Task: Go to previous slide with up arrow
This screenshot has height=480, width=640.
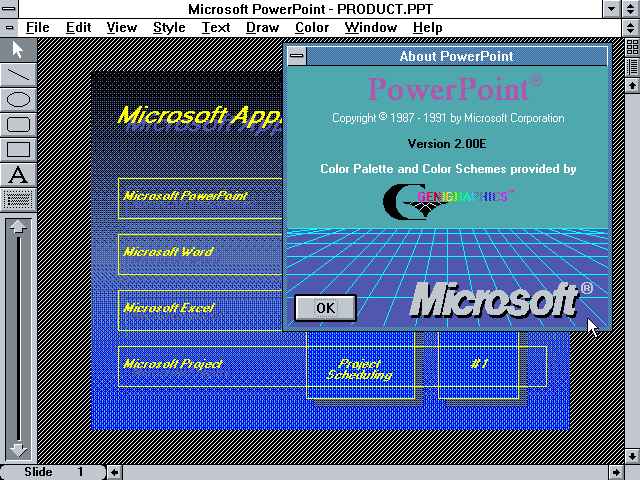Action: (18, 227)
